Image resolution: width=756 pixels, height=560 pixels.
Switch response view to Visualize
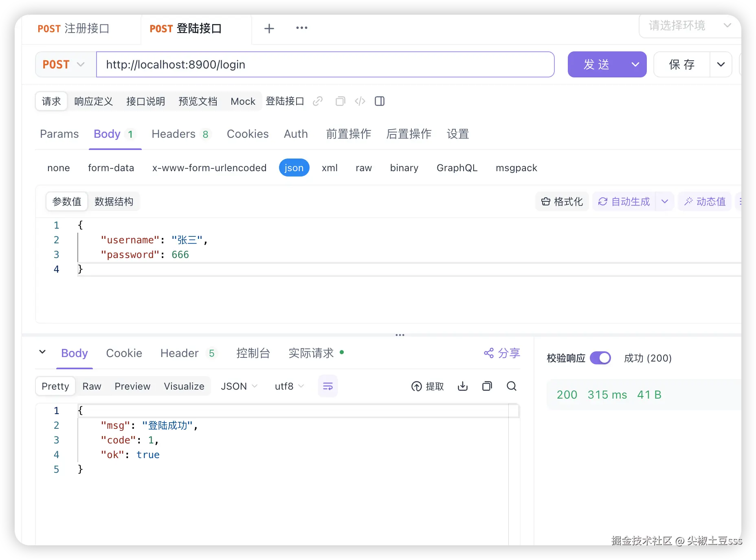click(184, 386)
